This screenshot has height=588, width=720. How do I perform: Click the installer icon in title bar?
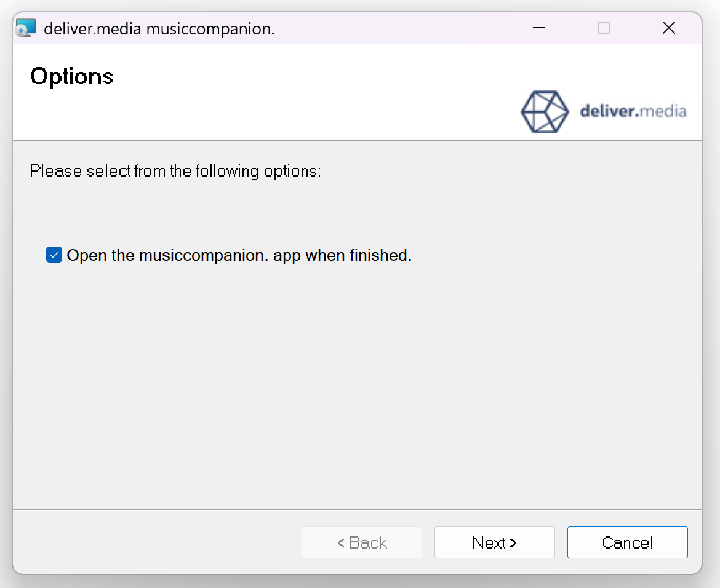point(25,28)
